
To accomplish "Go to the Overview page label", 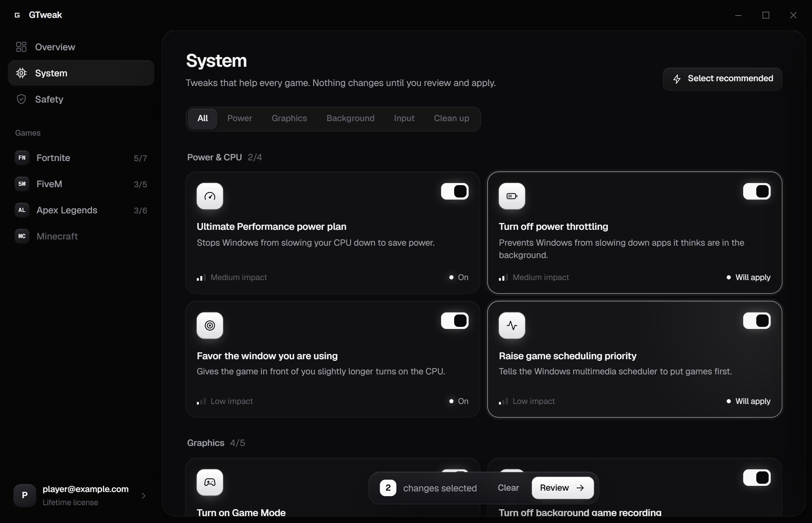I will [x=55, y=47].
